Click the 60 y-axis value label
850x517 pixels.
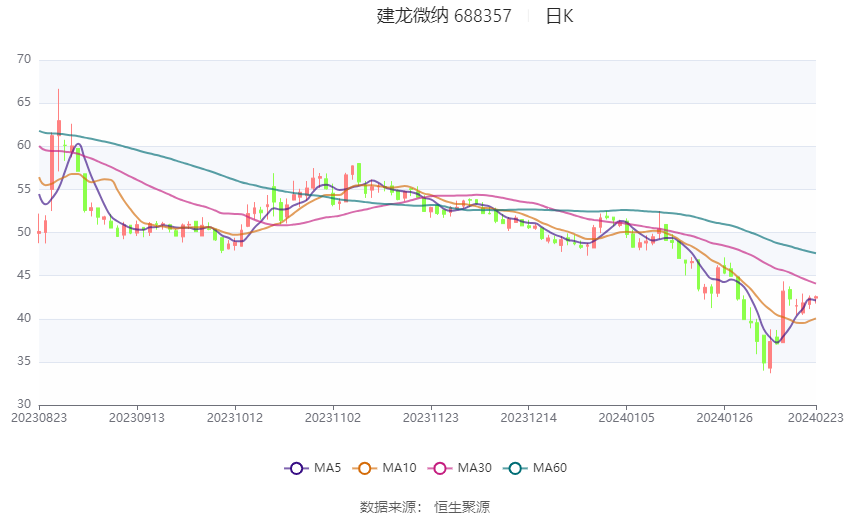click(x=24, y=145)
